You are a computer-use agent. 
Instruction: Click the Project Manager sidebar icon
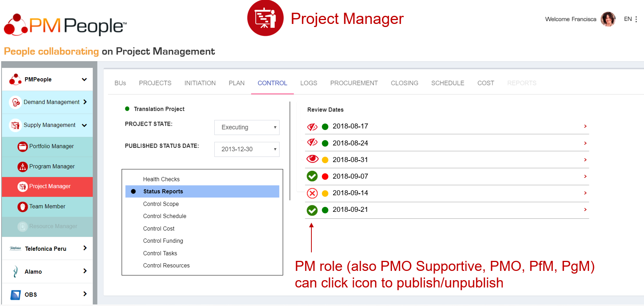click(23, 186)
